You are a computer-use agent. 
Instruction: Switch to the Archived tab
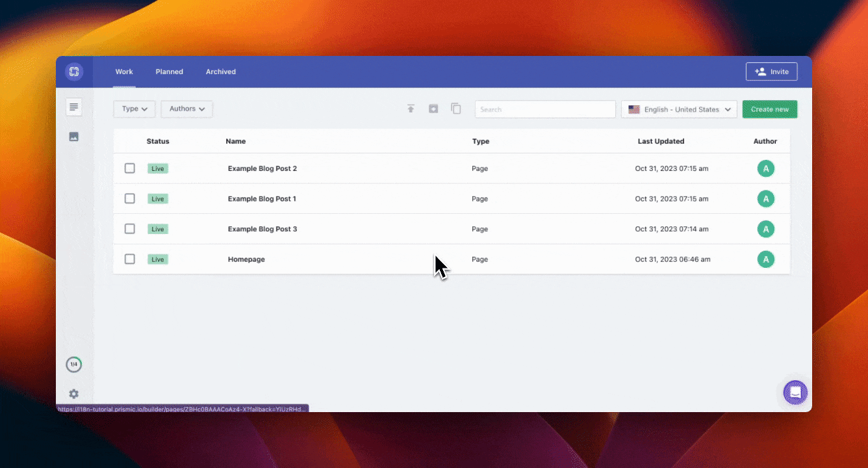(220, 71)
